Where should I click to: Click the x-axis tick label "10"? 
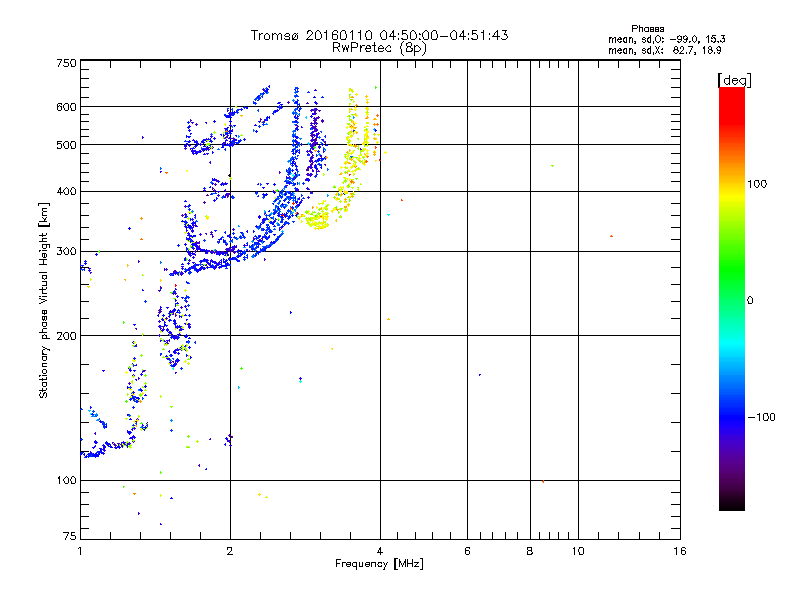click(x=578, y=551)
